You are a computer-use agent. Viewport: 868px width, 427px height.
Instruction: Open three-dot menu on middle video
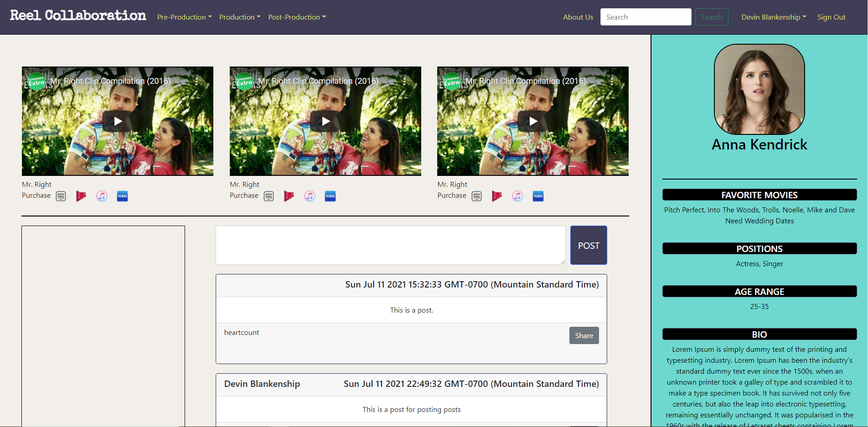point(404,81)
